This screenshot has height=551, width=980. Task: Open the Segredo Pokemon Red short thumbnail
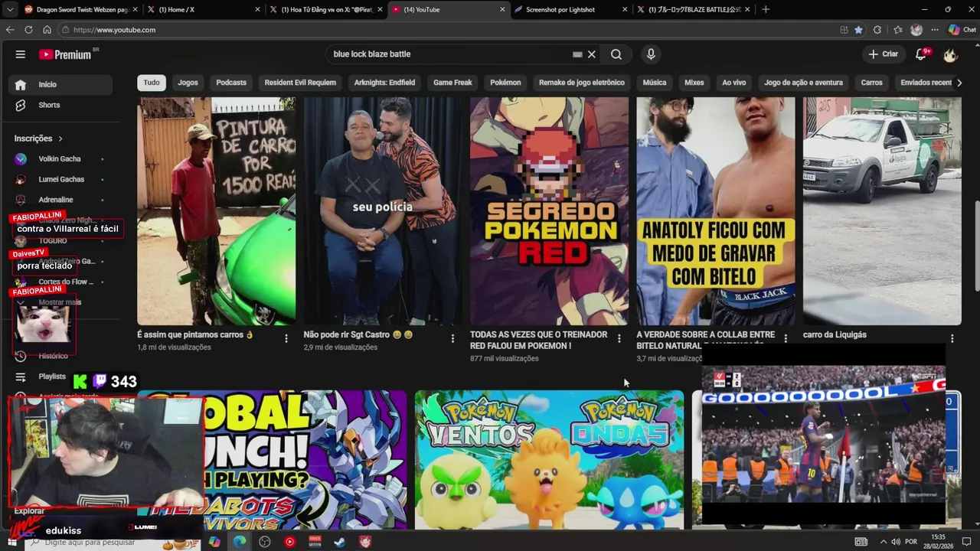(549, 211)
